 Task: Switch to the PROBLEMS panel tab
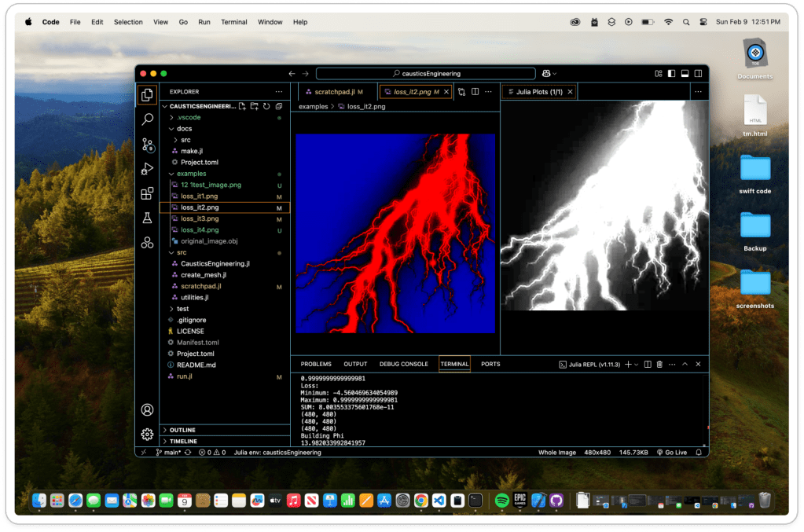(316, 365)
